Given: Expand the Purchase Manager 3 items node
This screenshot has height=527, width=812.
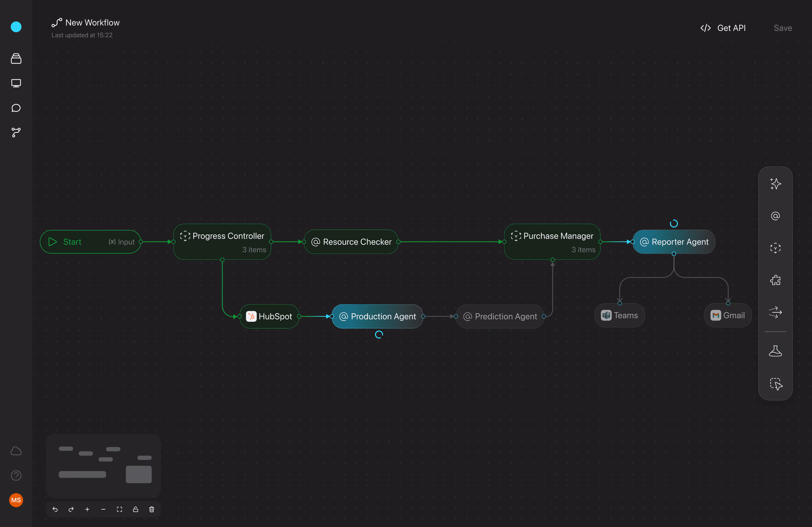Looking at the screenshot, I should point(552,242).
